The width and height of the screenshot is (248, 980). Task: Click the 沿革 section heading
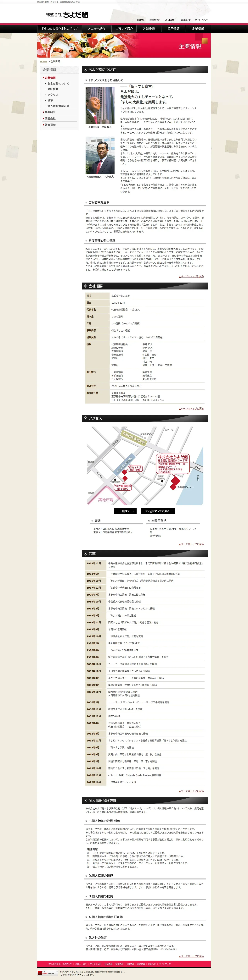[145, 553]
